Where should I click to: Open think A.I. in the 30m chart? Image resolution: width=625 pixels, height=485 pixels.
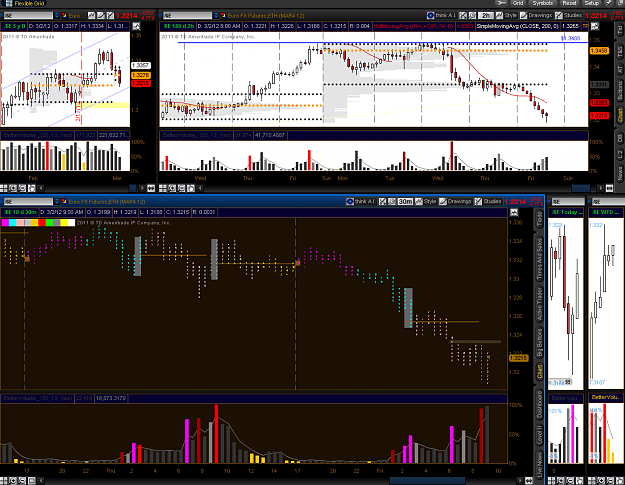[x=361, y=202]
